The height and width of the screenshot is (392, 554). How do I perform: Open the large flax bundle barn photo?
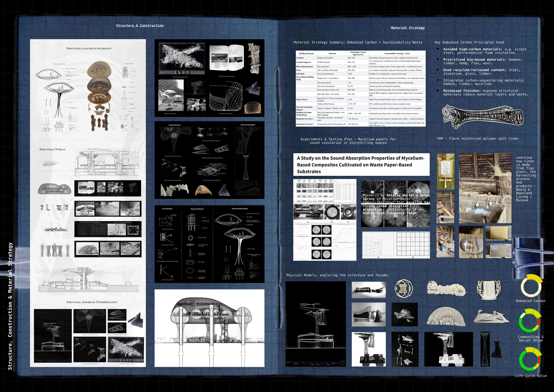(x=485, y=188)
